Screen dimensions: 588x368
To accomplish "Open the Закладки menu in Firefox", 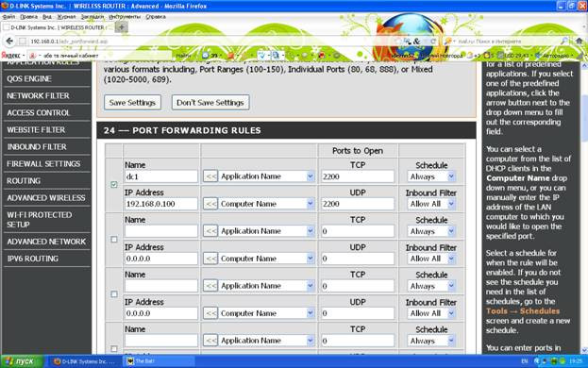I will tap(92, 17).
